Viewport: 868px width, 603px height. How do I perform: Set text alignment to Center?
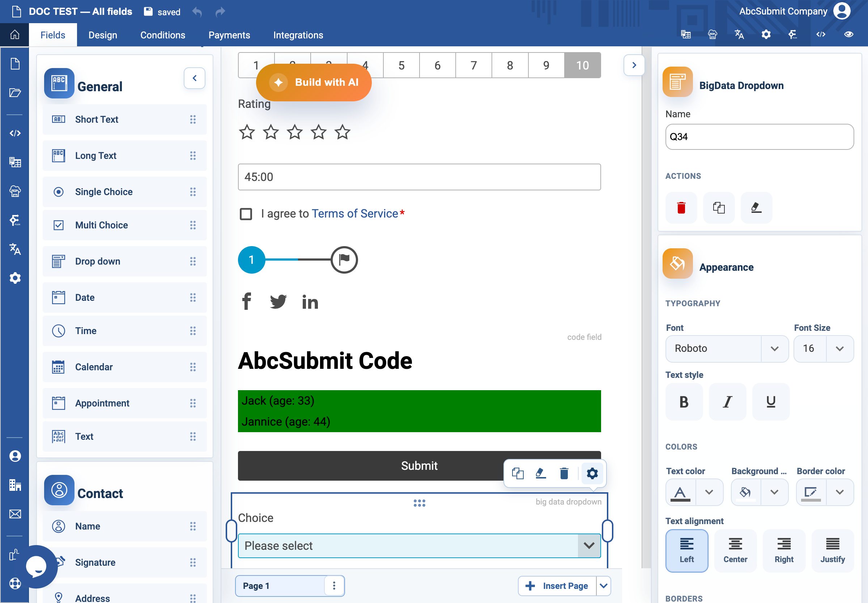[735, 551]
